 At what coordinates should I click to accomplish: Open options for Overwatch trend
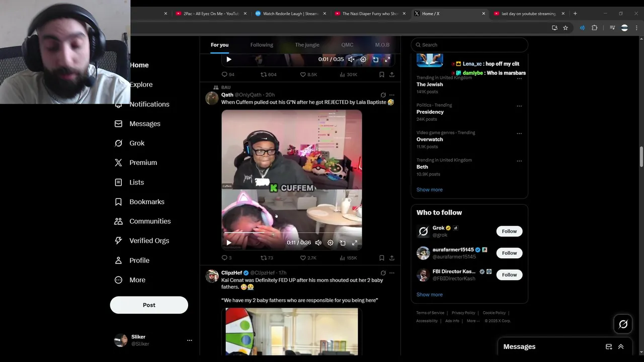519,134
